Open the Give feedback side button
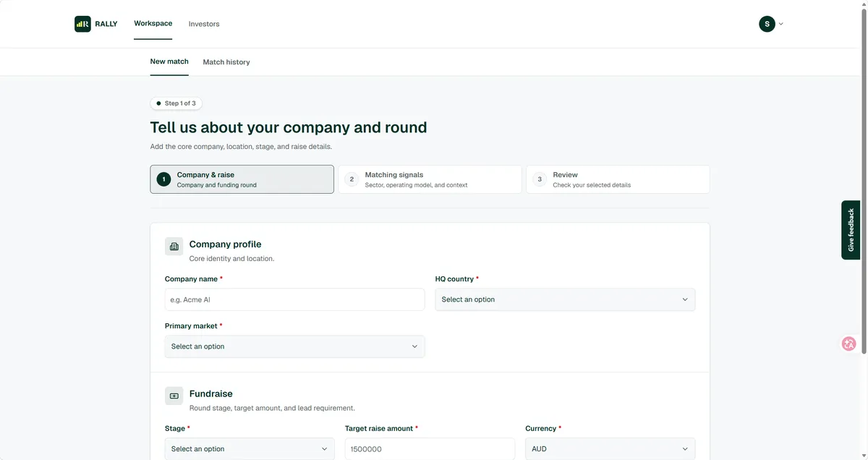Image resolution: width=868 pixels, height=460 pixels. 851,230
